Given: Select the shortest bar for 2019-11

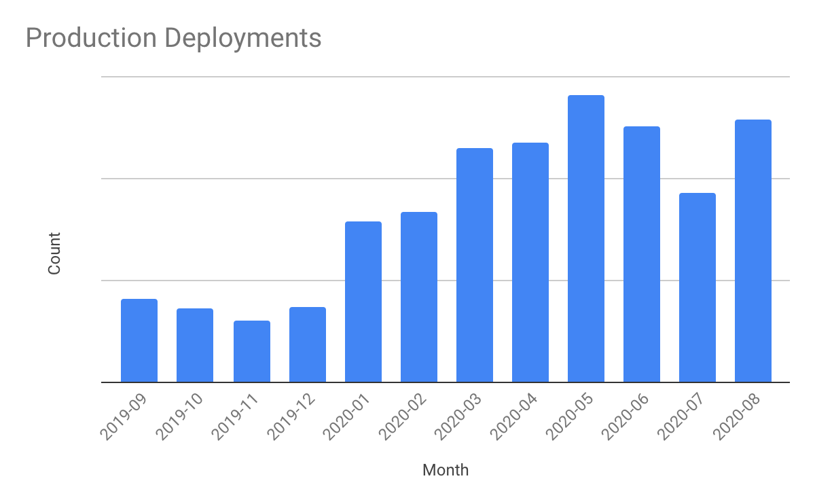Looking at the screenshot, I should (250, 350).
